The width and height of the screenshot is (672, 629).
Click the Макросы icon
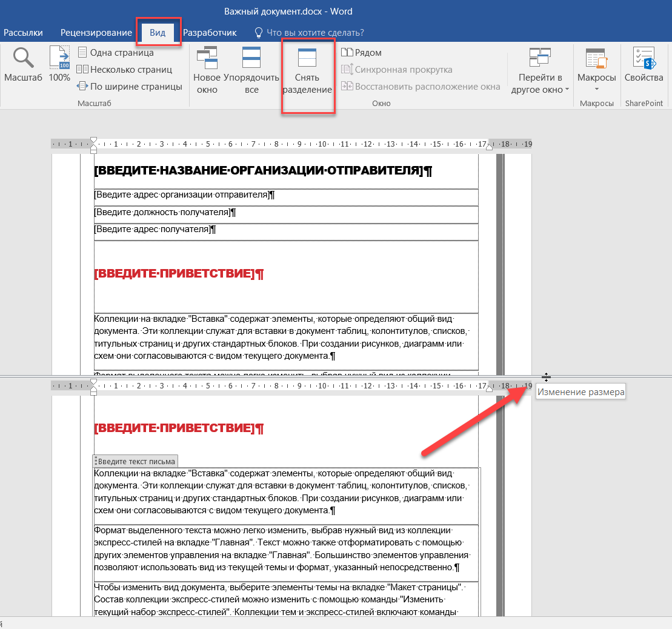[597, 58]
